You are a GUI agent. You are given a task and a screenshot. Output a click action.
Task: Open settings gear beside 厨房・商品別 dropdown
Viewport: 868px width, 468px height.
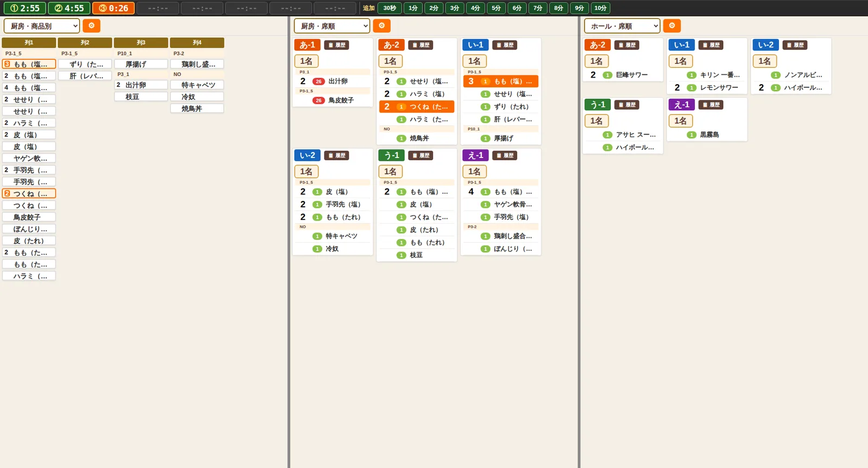91,26
